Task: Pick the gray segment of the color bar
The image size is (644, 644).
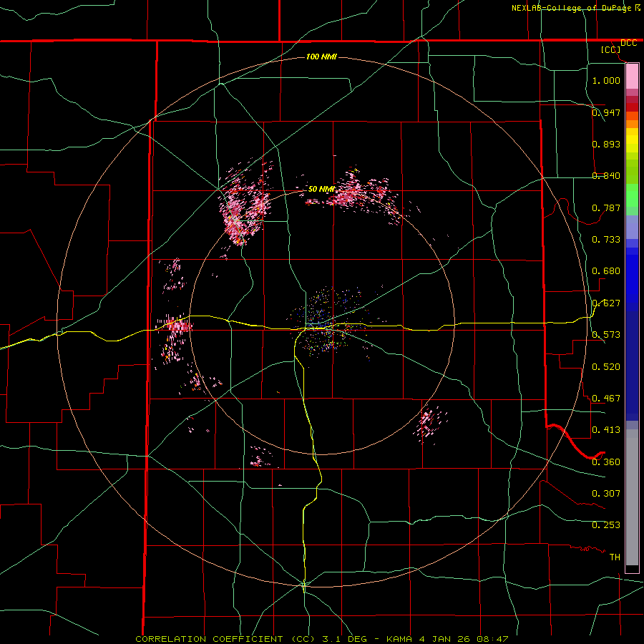Action: pos(632,497)
